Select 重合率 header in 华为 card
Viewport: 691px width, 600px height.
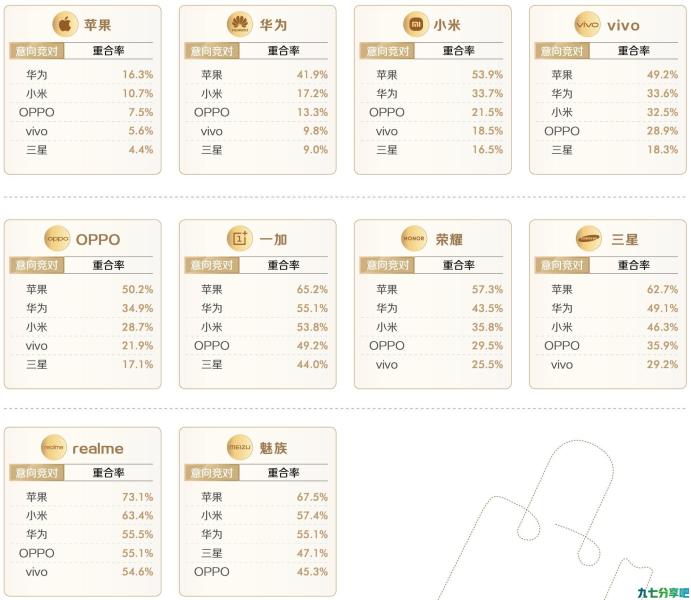coord(283,51)
